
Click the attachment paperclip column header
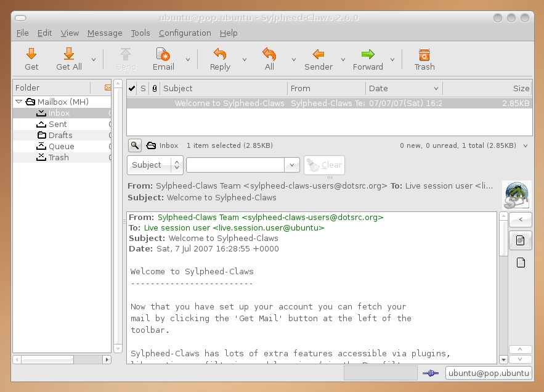(155, 89)
